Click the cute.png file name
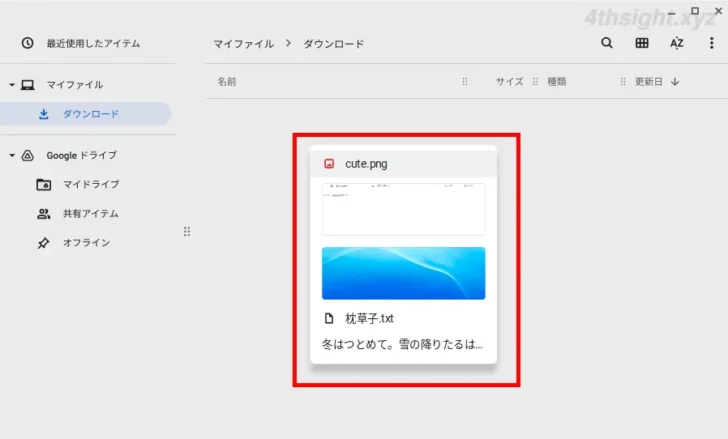The height and width of the screenshot is (439, 728). [366, 164]
